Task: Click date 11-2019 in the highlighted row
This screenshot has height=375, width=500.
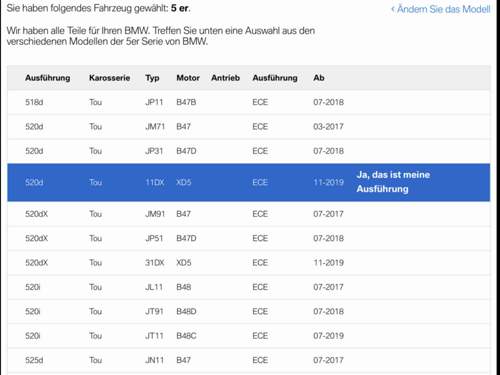Action: pyautogui.click(x=328, y=182)
